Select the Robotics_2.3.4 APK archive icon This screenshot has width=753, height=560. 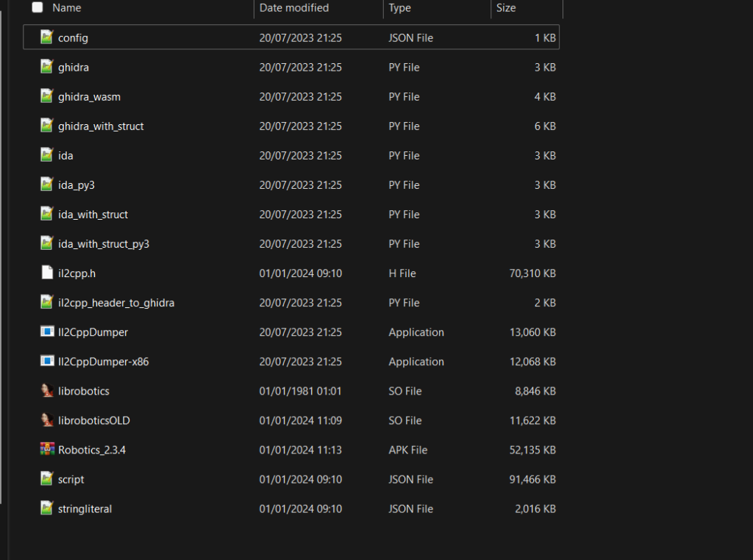coord(47,449)
